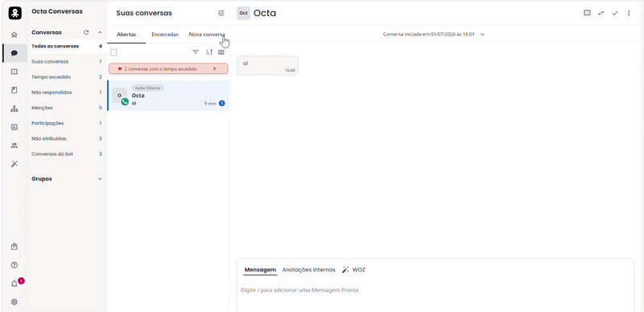Image resolution: width=644 pixels, height=312 pixels.
Task: Open the people contacts sidebar icon
Action: (14, 146)
